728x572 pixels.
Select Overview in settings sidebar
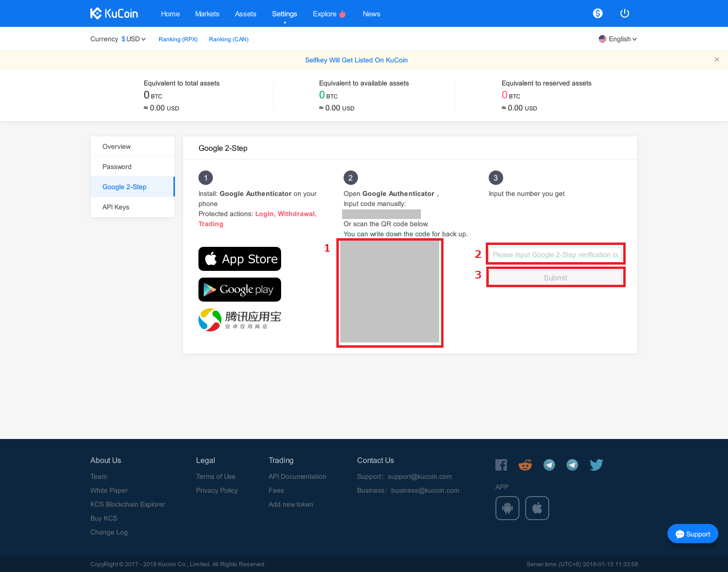(x=133, y=146)
